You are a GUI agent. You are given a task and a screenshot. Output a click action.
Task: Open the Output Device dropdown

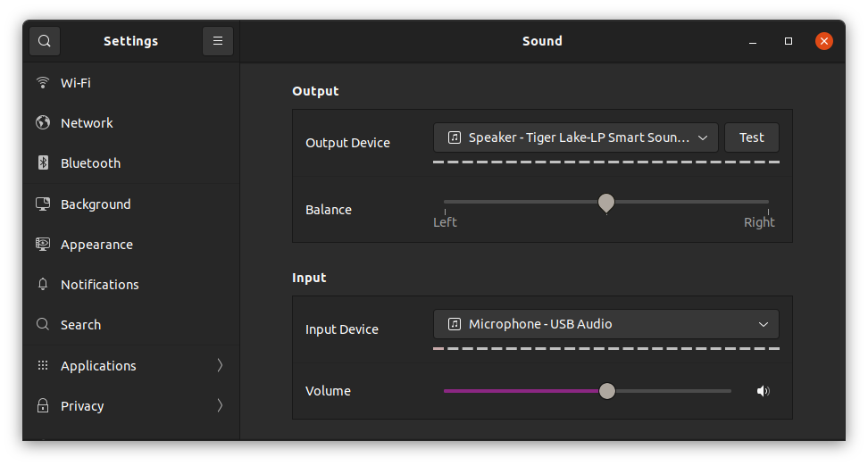point(576,137)
